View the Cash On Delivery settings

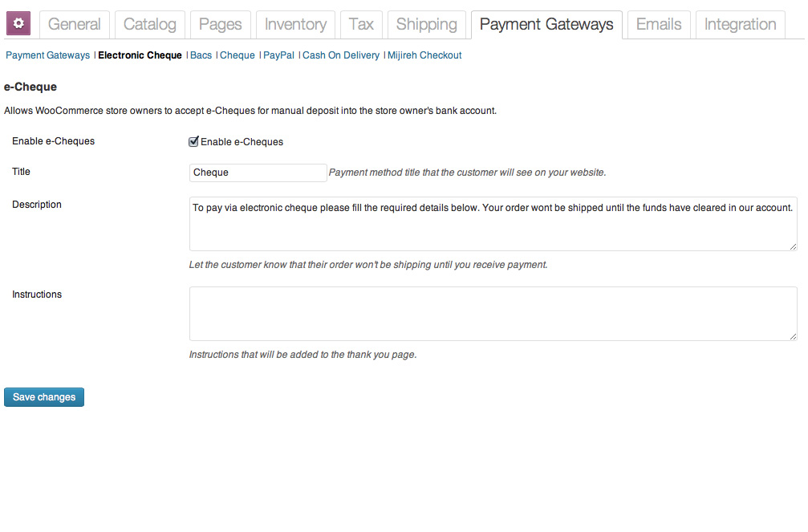pos(341,55)
